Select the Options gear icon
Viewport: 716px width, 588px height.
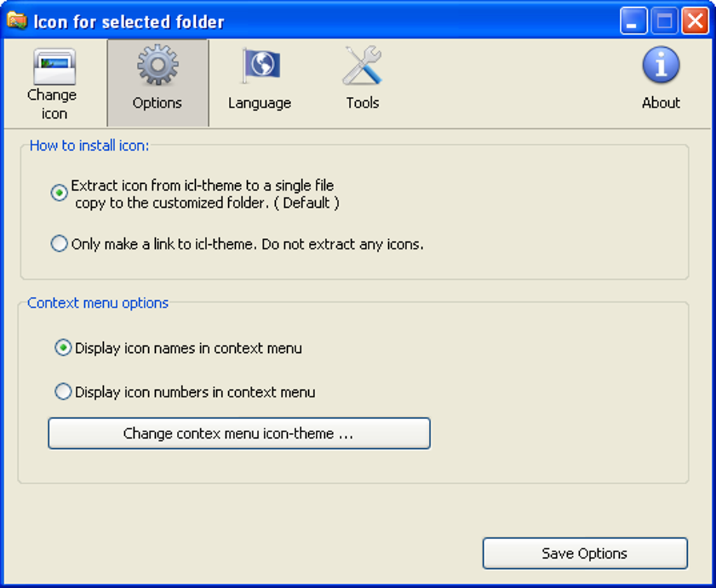[x=157, y=65]
